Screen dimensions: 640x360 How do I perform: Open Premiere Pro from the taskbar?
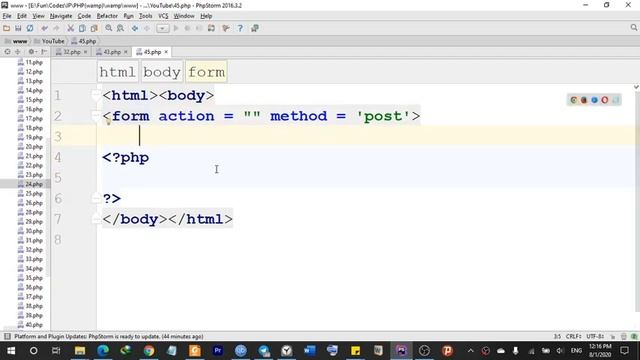(x=218, y=351)
